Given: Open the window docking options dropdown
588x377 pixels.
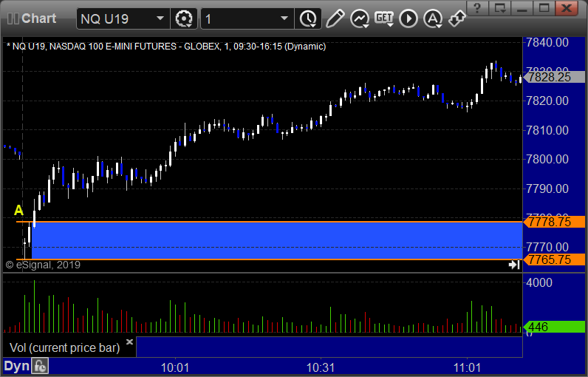Looking at the screenshot, I should click(x=500, y=8).
